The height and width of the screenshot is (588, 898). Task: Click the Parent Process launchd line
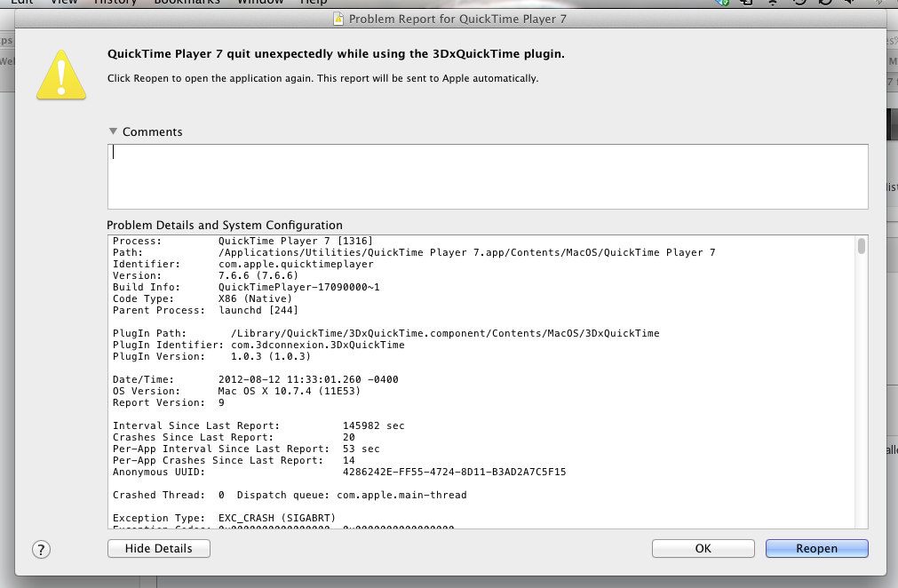click(205, 310)
